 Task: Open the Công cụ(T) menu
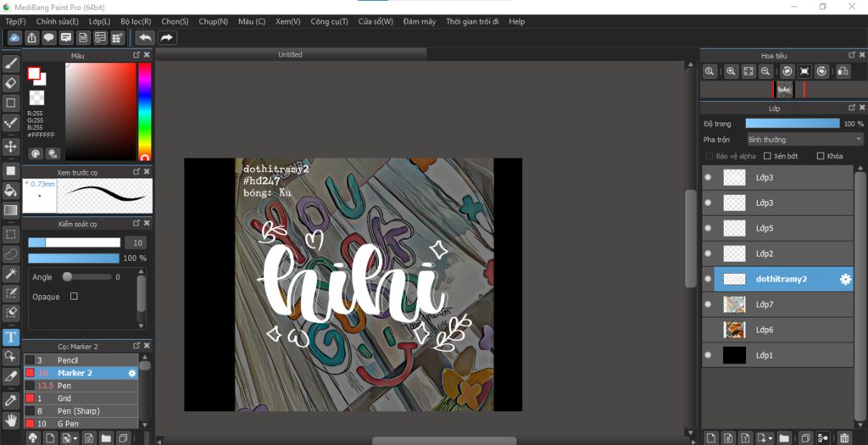tap(330, 21)
